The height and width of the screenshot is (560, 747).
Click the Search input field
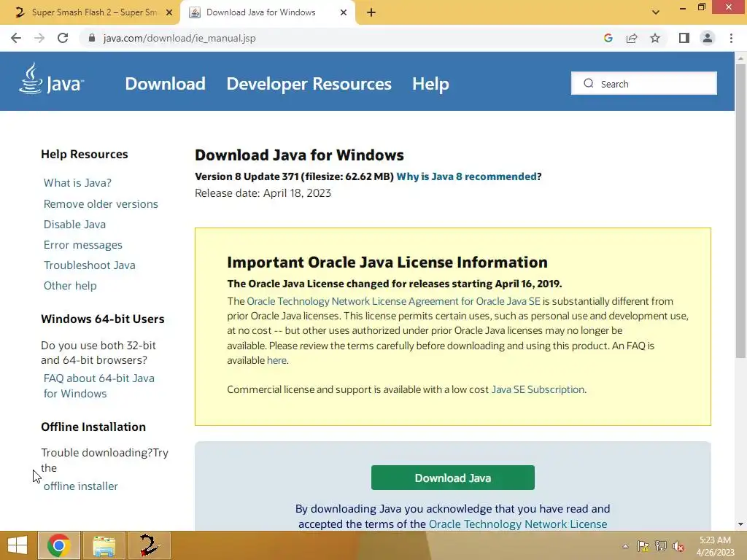point(644,83)
